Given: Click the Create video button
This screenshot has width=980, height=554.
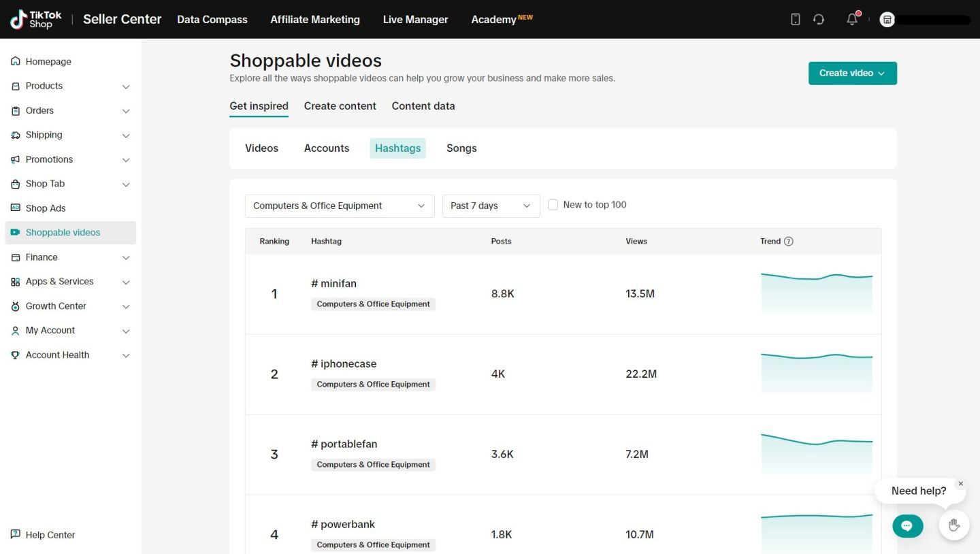Looking at the screenshot, I should point(852,74).
